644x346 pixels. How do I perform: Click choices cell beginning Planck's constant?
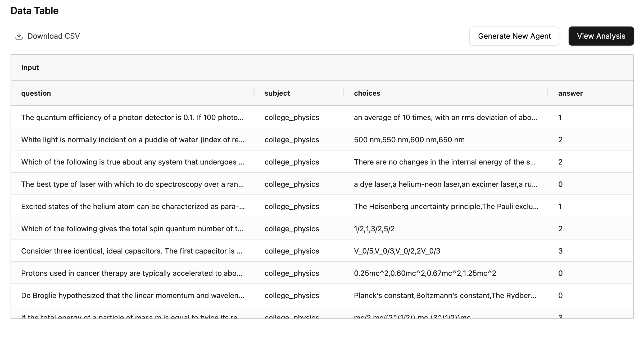pyautogui.click(x=445, y=295)
